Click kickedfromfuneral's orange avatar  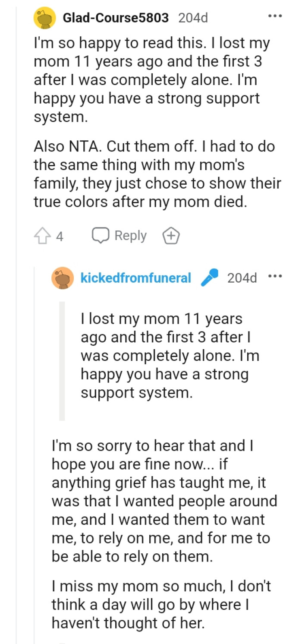point(63,278)
